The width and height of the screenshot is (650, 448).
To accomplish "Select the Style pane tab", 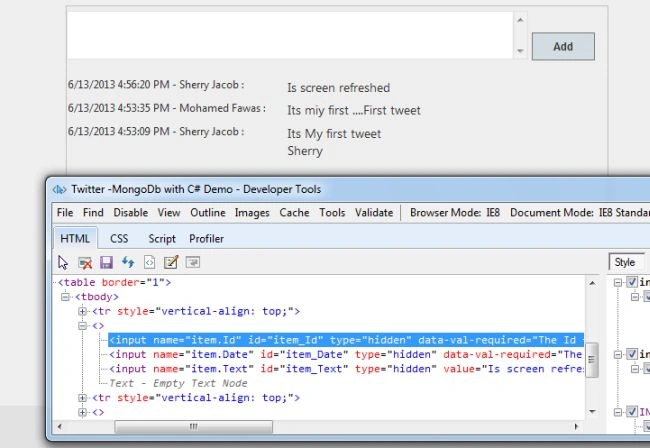I will pyautogui.click(x=625, y=262).
